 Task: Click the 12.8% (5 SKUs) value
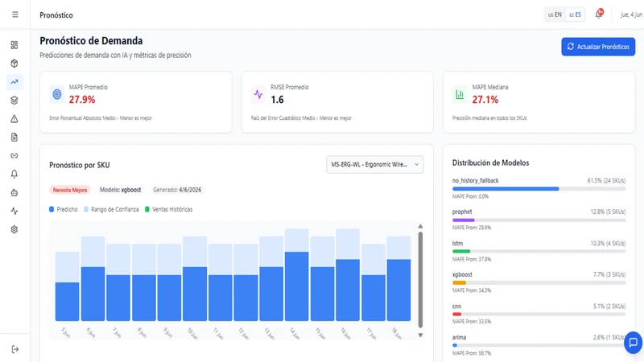click(x=609, y=212)
